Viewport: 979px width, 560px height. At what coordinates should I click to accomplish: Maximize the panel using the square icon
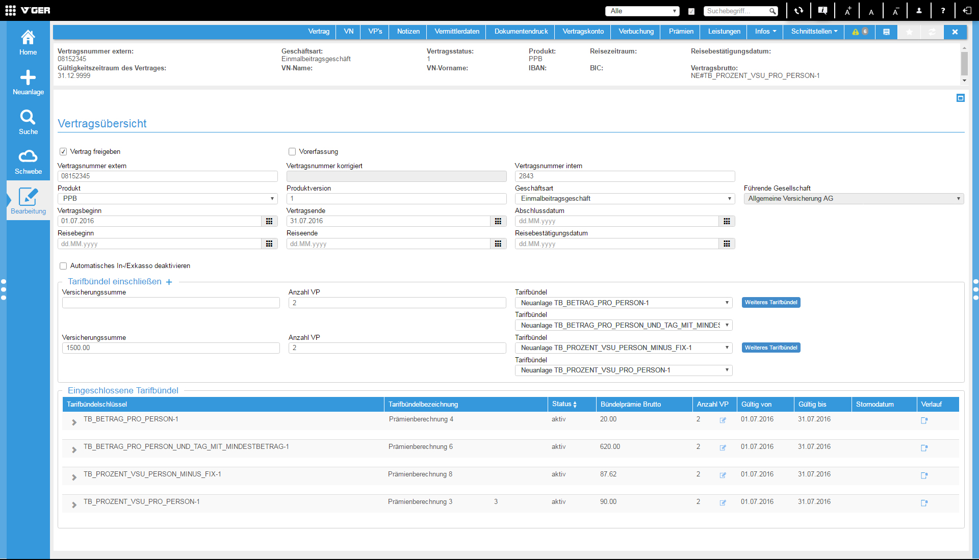(x=961, y=98)
